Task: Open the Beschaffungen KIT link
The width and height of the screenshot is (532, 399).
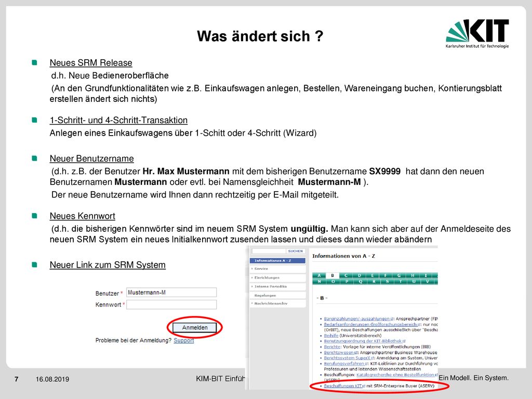Action: pos(344,386)
